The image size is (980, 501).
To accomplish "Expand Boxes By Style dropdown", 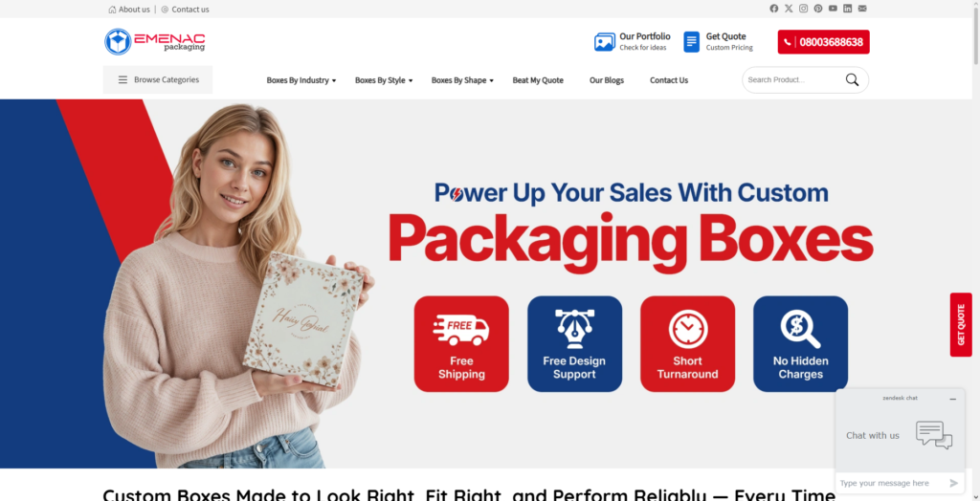I will pos(384,80).
